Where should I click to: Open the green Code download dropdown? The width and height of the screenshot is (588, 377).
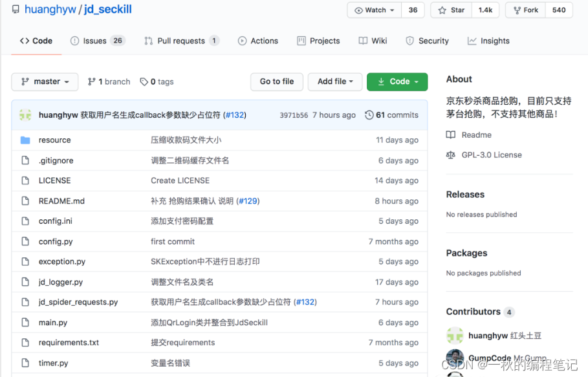click(397, 81)
